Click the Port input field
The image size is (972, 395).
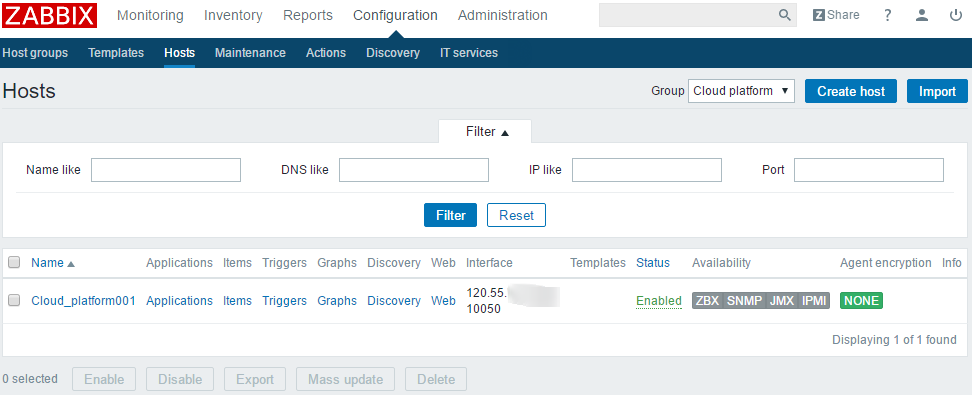[x=868, y=170]
